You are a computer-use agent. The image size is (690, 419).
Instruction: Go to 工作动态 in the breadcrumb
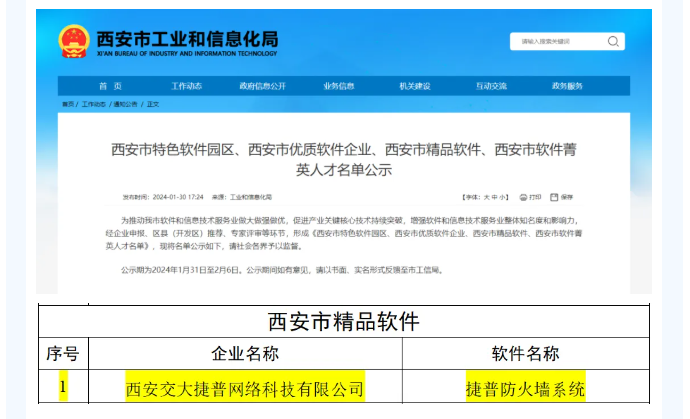coord(94,104)
